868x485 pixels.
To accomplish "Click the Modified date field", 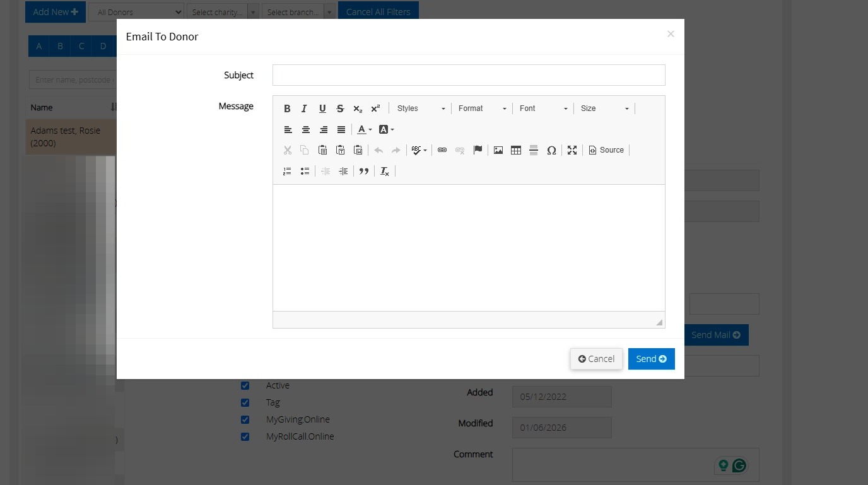I will pos(562,428).
